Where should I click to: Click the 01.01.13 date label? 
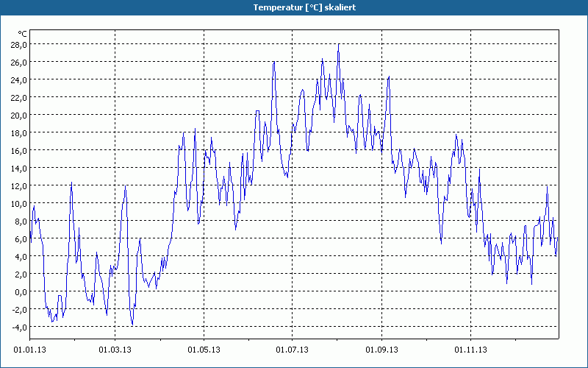click(x=29, y=350)
